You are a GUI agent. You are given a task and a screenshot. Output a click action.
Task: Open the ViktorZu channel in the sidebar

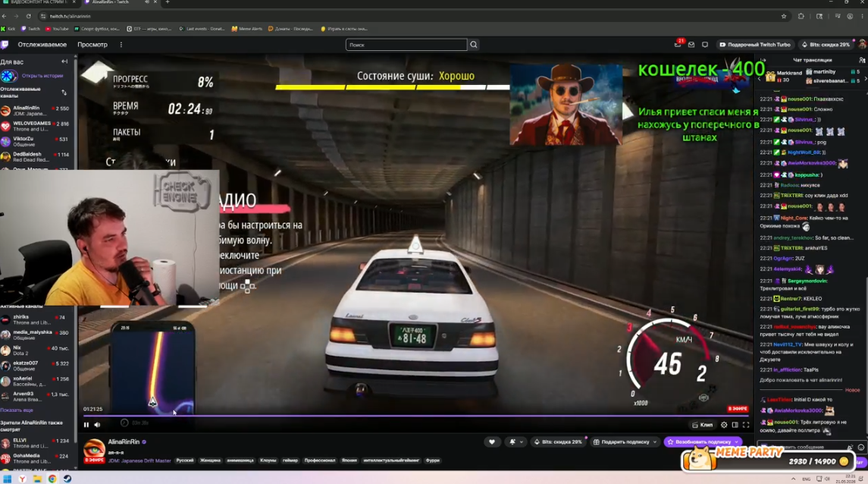click(x=36, y=142)
